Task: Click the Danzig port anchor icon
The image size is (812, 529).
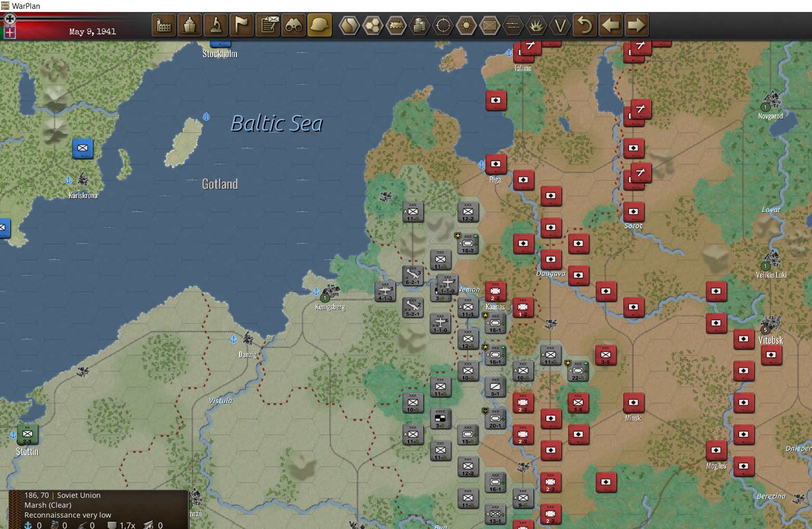Action: 233,339
